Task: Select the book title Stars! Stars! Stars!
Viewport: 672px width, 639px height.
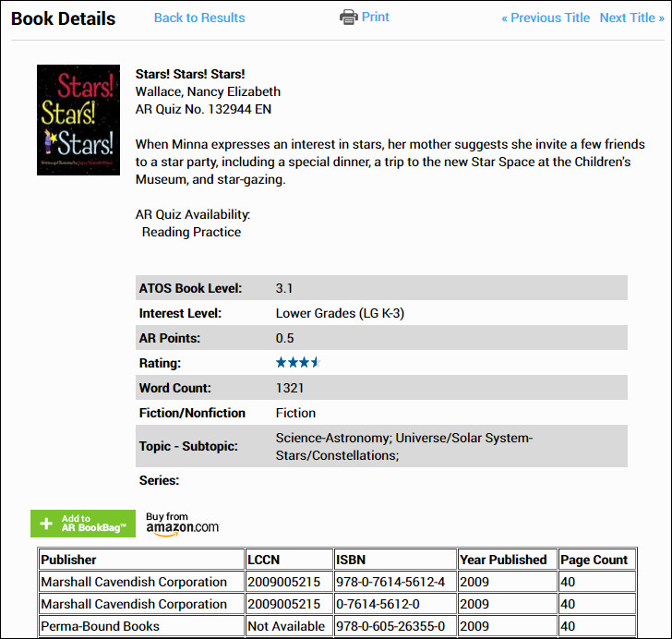Action: [x=190, y=74]
